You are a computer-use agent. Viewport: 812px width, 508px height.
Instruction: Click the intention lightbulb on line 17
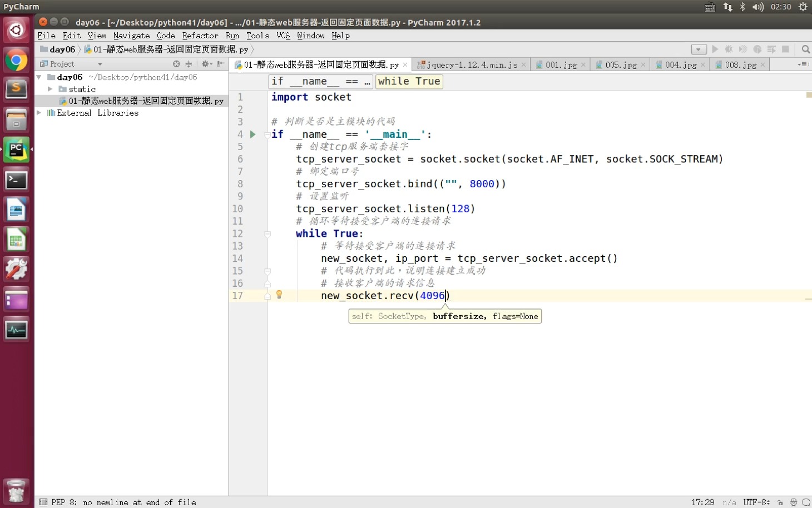pos(279,295)
